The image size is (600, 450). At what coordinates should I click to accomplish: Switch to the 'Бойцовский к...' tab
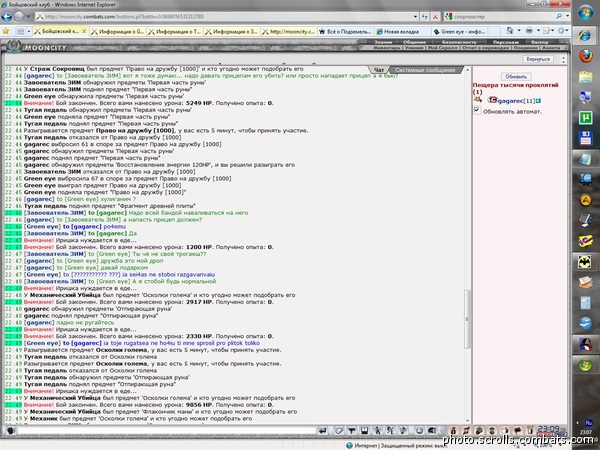[x=60, y=31]
